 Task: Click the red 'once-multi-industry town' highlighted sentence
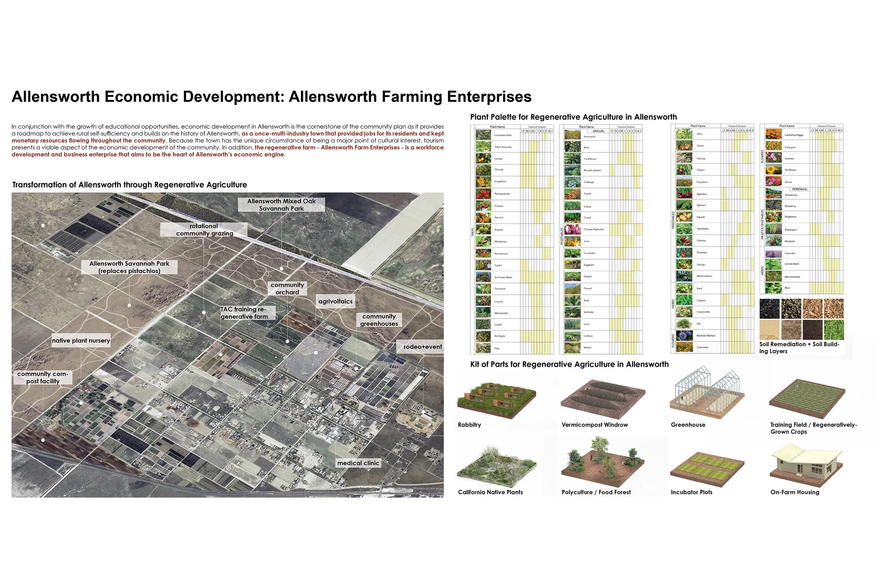pos(228,137)
